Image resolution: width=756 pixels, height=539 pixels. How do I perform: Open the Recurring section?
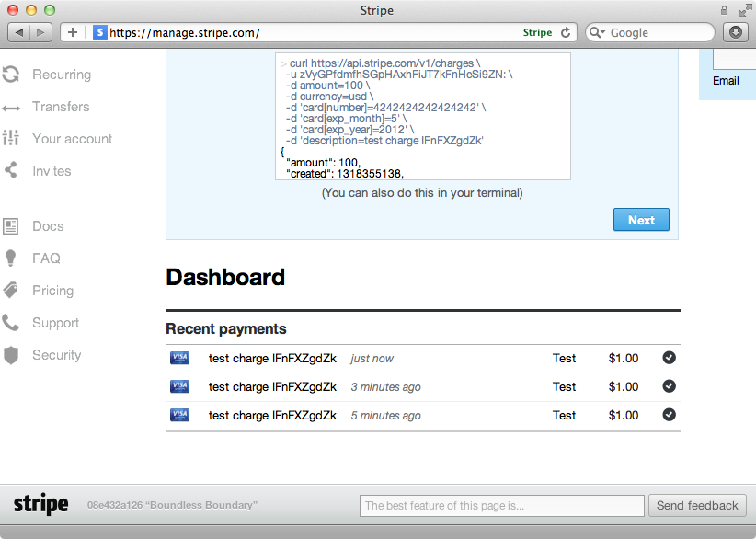click(x=62, y=75)
